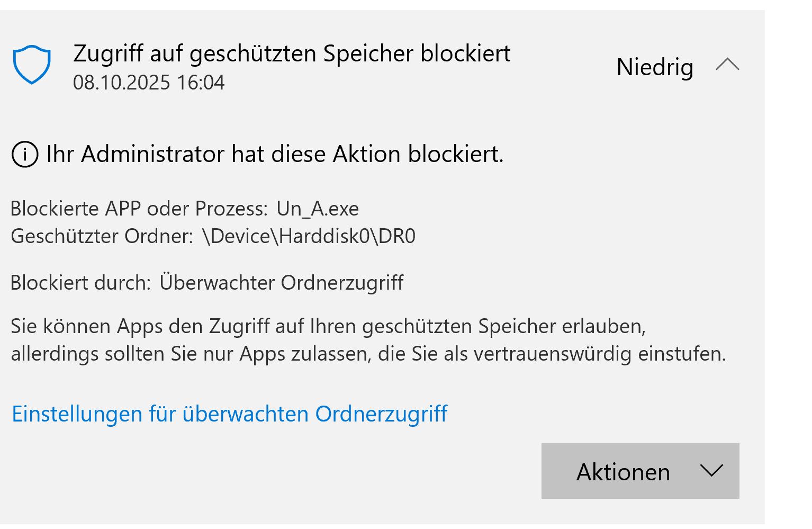Click the blocked process name Un_A.exe
This screenshot has height=529, width=812.
click(x=318, y=209)
